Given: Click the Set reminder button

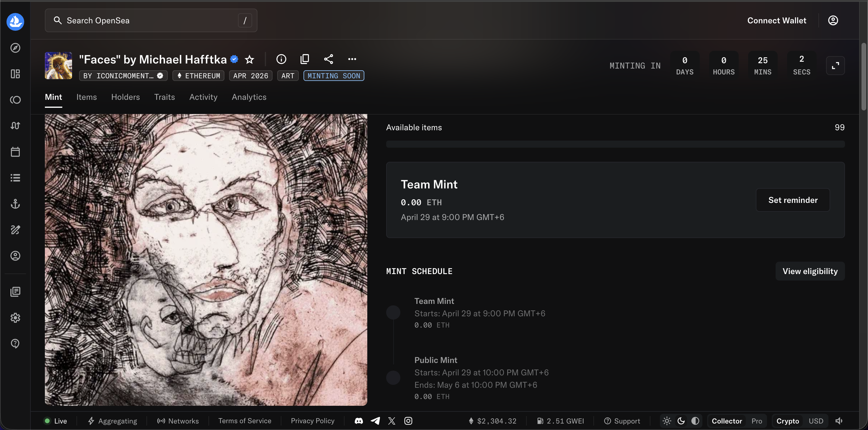Looking at the screenshot, I should 793,200.
